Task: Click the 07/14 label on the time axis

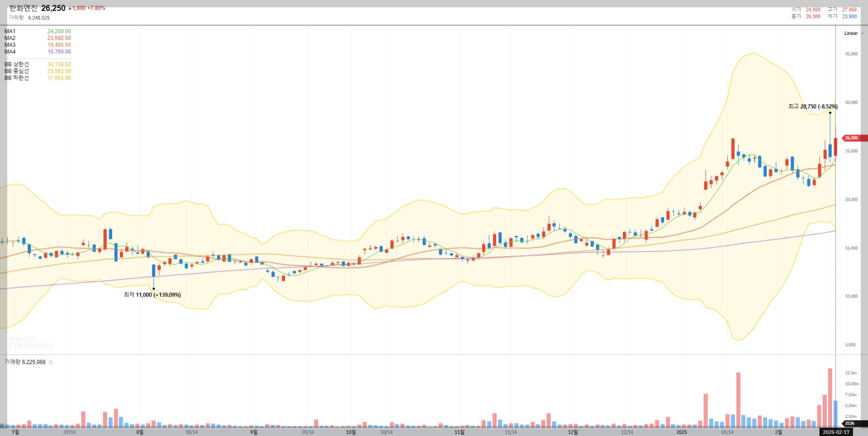Action: click(x=70, y=433)
